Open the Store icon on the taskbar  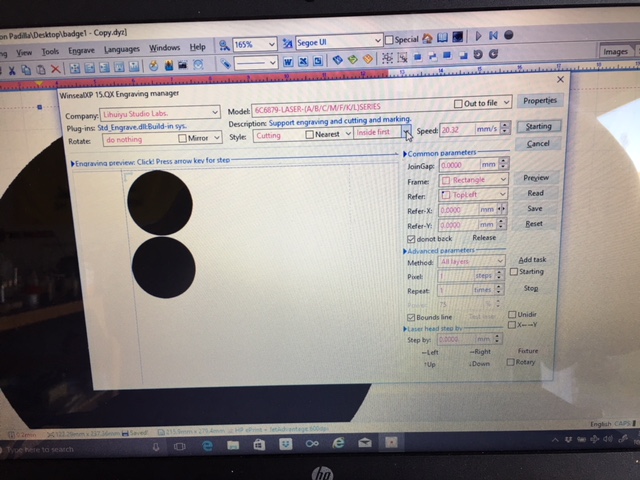coord(259,444)
